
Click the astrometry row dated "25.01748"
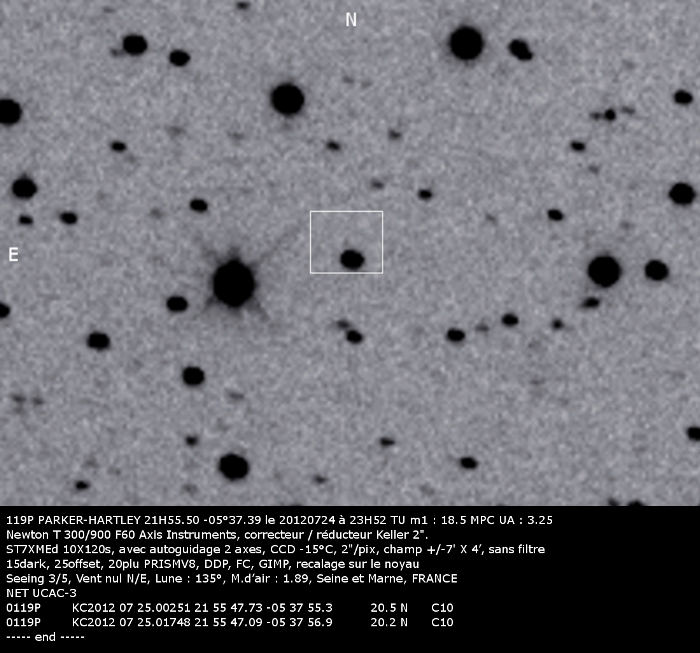[229, 622]
